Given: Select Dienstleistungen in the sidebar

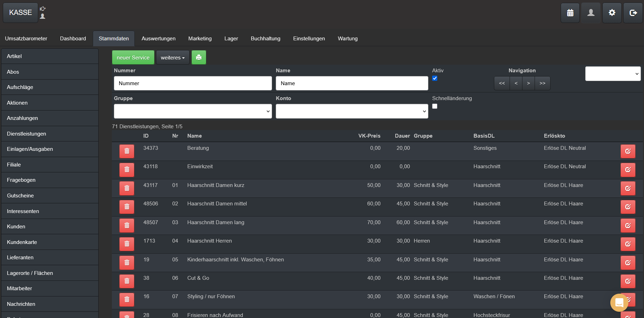Looking at the screenshot, I should pyautogui.click(x=26, y=134).
